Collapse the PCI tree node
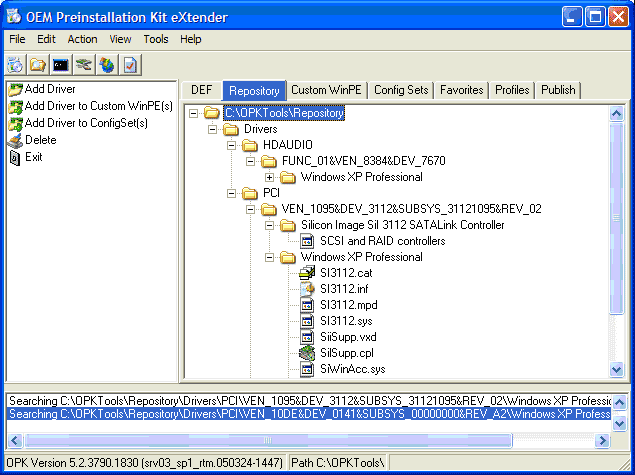This screenshot has height=475, width=635. pos(231,193)
